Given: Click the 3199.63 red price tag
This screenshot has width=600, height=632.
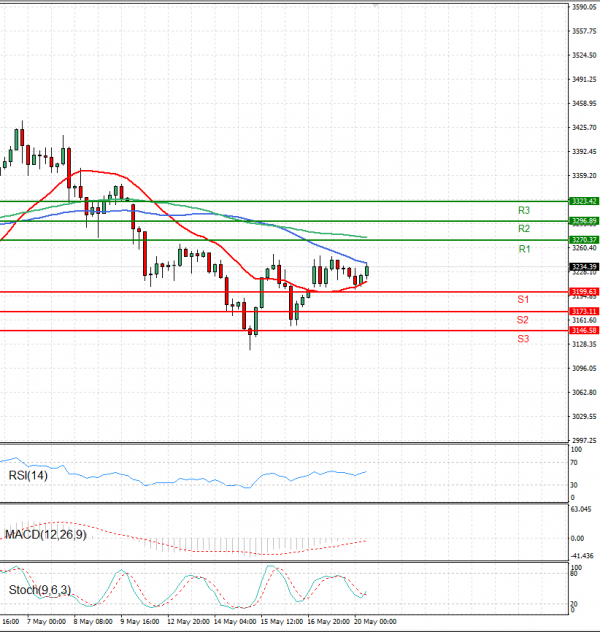Looking at the screenshot, I should click(x=582, y=292).
